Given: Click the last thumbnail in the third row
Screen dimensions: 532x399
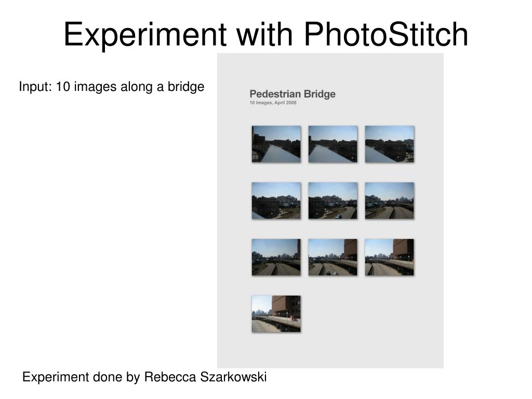Looking at the screenshot, I should [x=390, y=257].
